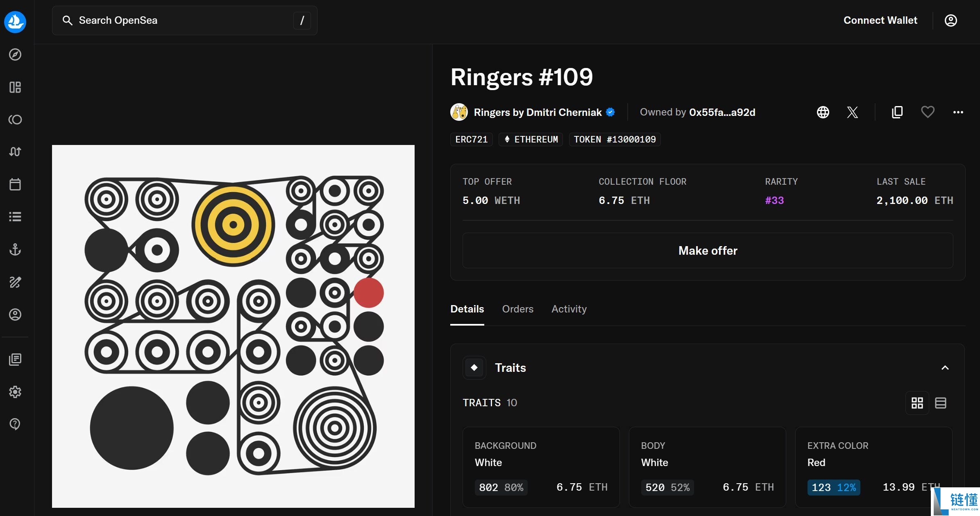Screen dimensions: 980x516
Task: Open the anchor Rewards icon in sidebar
Action: [15, 249]
